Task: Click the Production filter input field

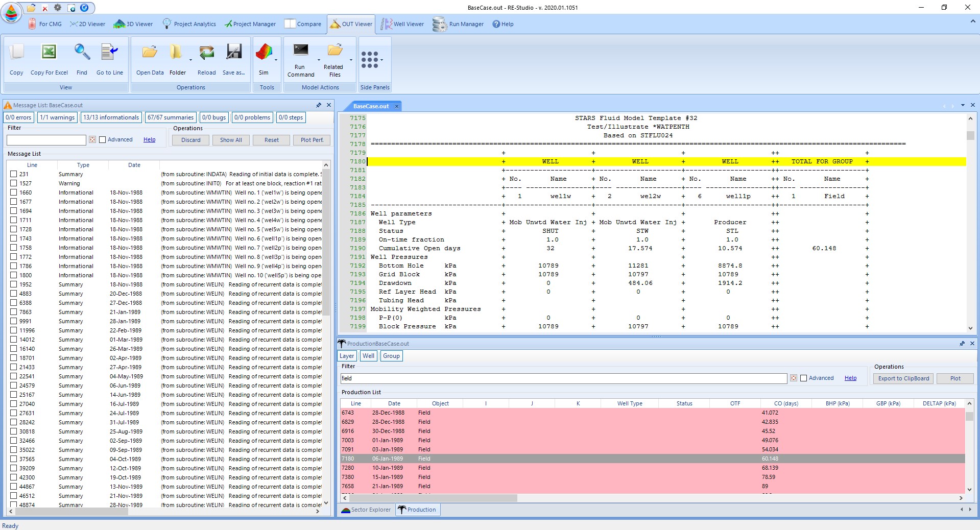Action: pos(563,378)
